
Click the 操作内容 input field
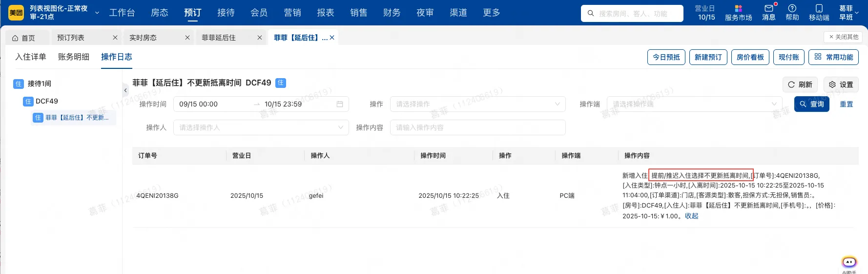(477, 127)
